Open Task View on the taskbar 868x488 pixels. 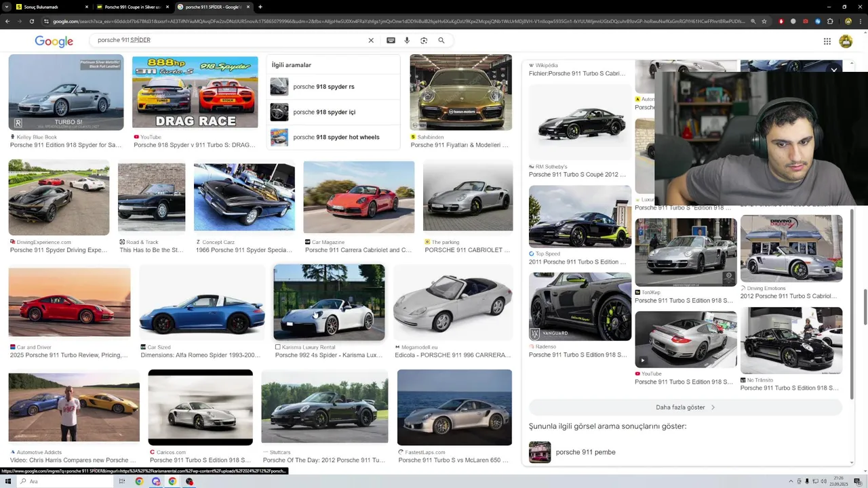122,481
